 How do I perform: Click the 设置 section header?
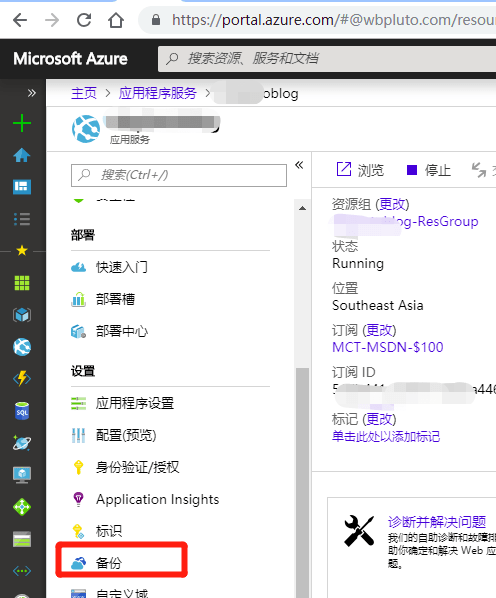pyautogui.click(x=83, y=371)
